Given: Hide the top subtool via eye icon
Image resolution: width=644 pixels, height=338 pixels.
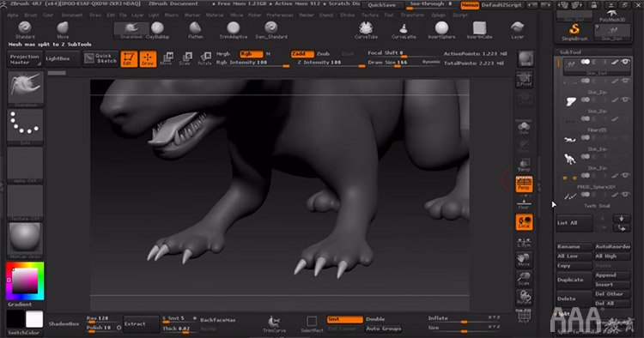Looking at the screenshot, I should click(625, 62).
